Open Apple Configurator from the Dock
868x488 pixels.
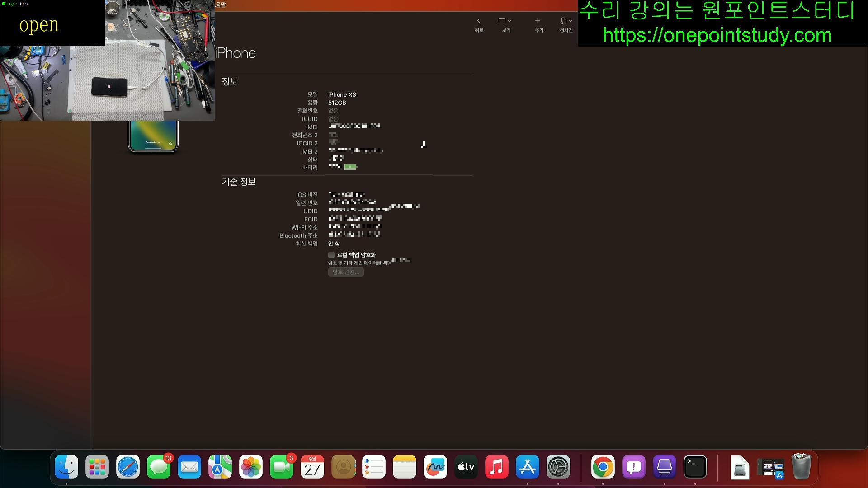tap(664, 467)
